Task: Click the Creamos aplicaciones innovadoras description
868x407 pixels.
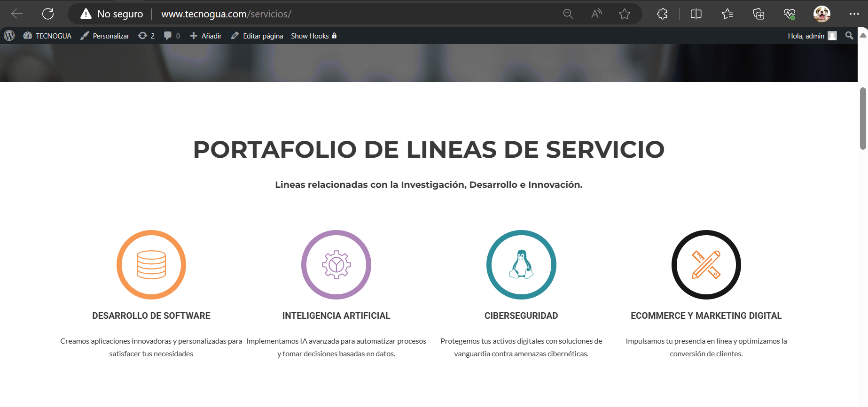Action: coord(151,347)
